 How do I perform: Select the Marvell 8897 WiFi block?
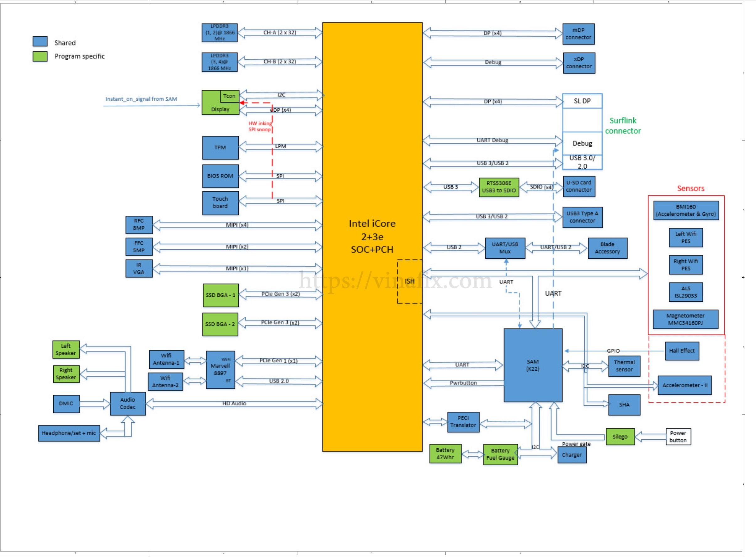pos(220,369)
